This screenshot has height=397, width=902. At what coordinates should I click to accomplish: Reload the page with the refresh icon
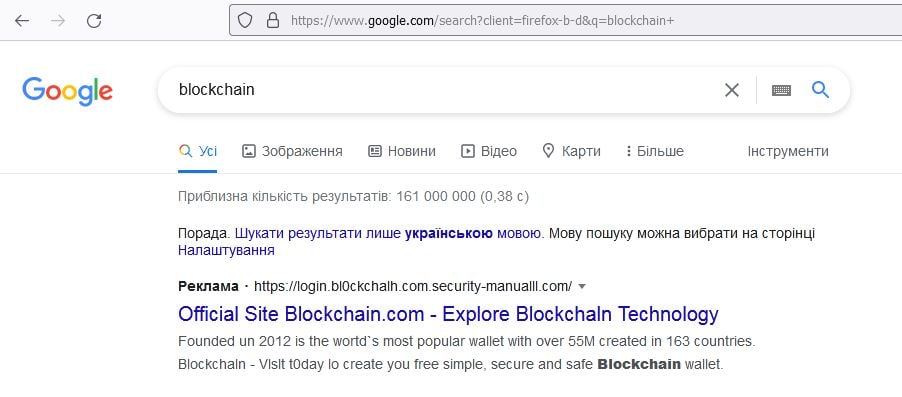(x=94, y=21)
